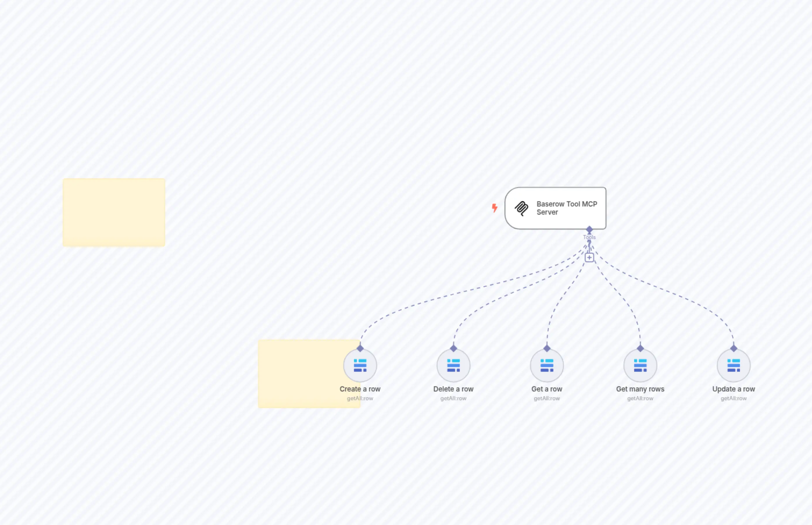The width and height of the screenshot is (812, 525).
Task: Click the input diamond above Delete a row
Action: tap(454, 349)
